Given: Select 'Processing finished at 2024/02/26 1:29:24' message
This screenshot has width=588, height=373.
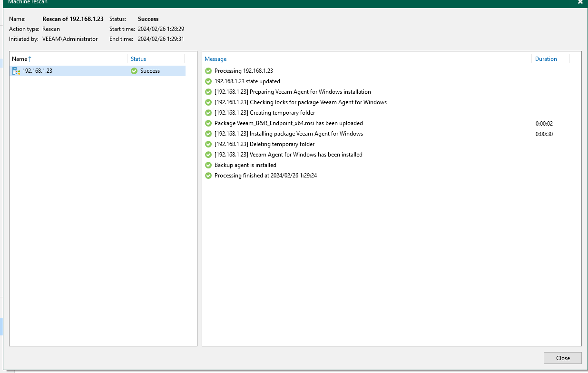Looking at the screenshot, I should pos(265,176).
